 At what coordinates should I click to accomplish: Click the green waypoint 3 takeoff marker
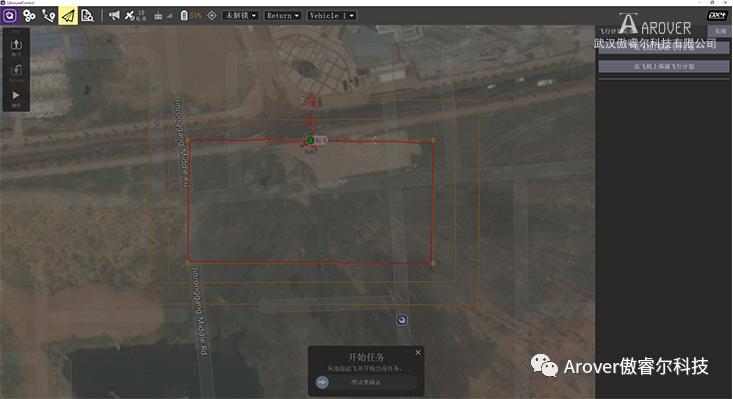click(x=310, y=140)
